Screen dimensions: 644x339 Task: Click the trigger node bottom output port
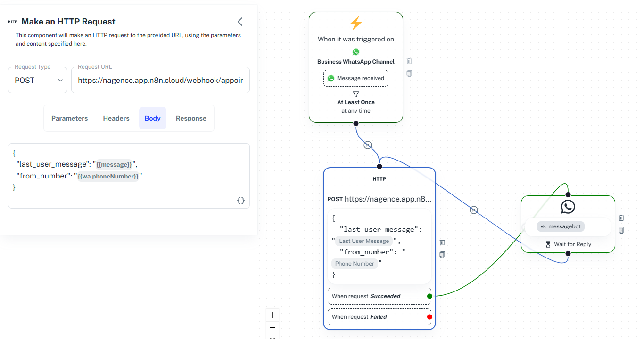click(356, 123)
